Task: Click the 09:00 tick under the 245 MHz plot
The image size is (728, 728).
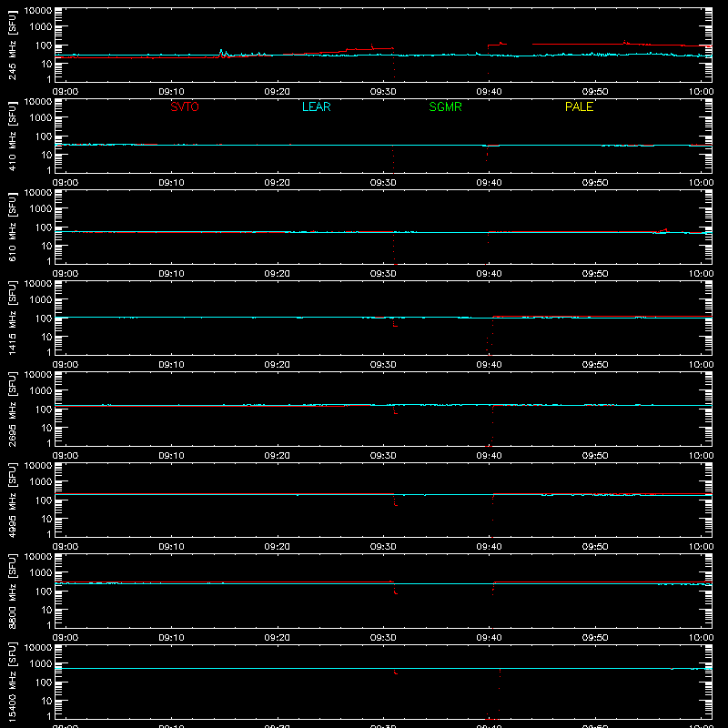Action: coord(66,92)
